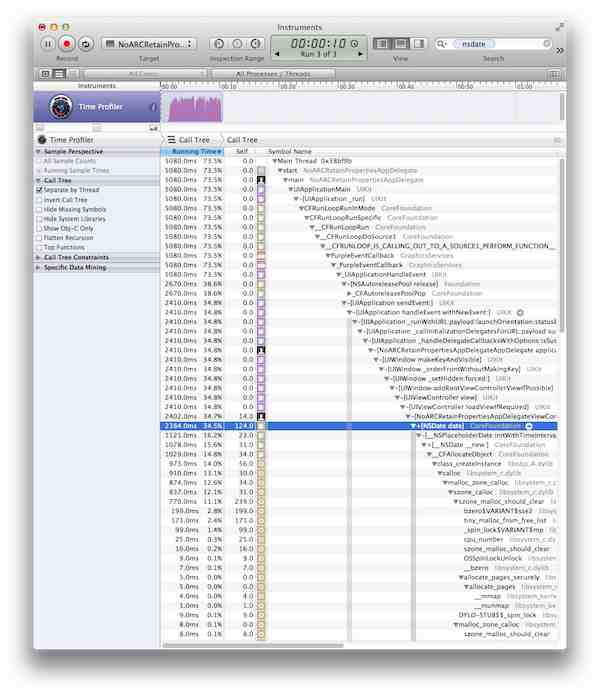Click the detail pane vertical scrollbar
The width and height of the screenshot is (600, 696).
point(561,244)
